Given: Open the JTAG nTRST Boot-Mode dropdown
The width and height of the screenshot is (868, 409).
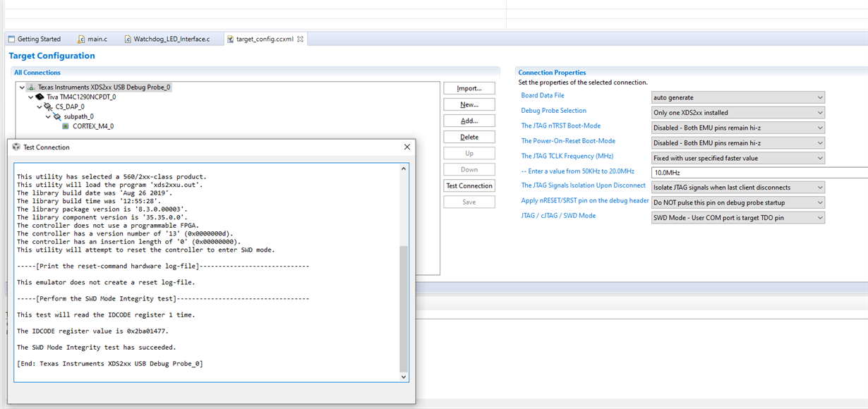Looking at the screenshot, I should [x=738, y=128].
